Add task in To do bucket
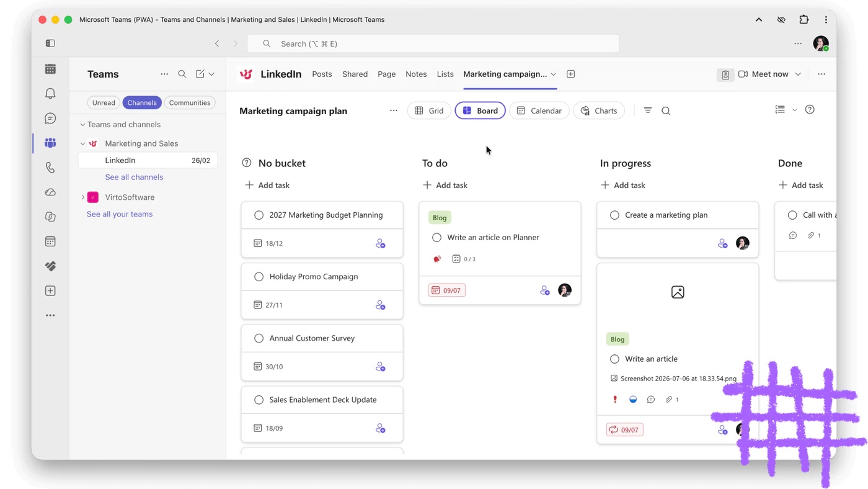This screenshot has width=868, height=489. coord(445,185)
